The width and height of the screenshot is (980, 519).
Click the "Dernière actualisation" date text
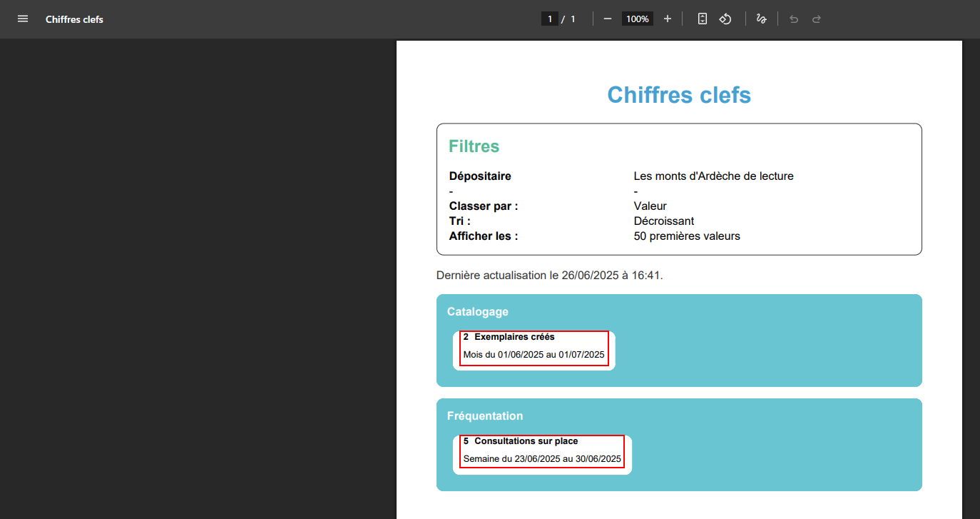(549, 275)
